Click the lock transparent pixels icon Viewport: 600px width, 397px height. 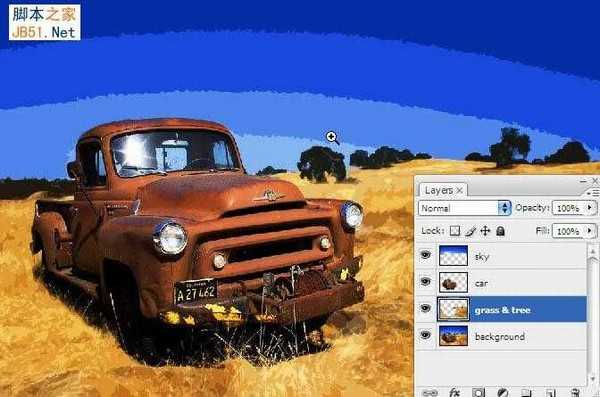click(x=455, y=231)
